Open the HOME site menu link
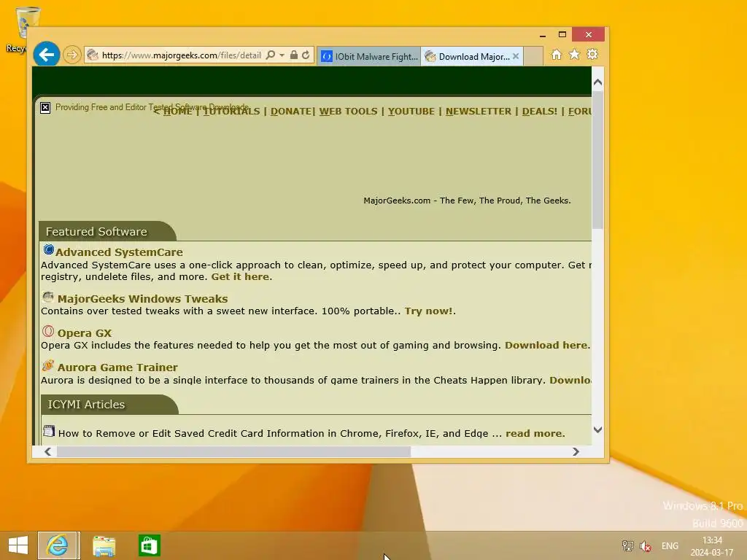This screenshot has height=560, width=747. [x=178, y=112]
